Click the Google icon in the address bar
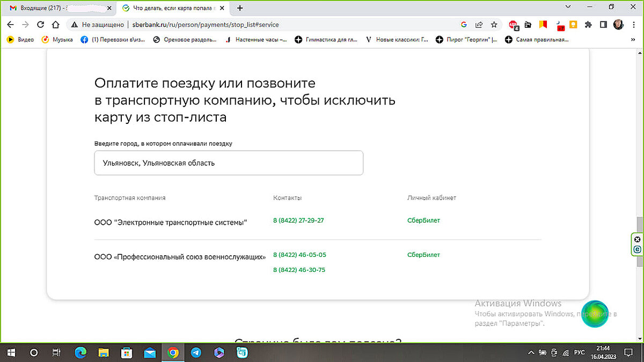 coord(464,25)
